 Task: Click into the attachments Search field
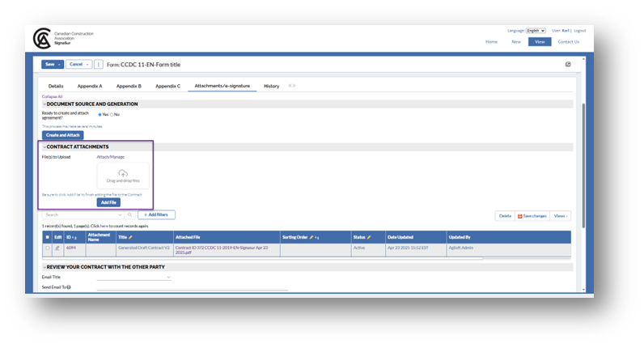pos(81,215)
